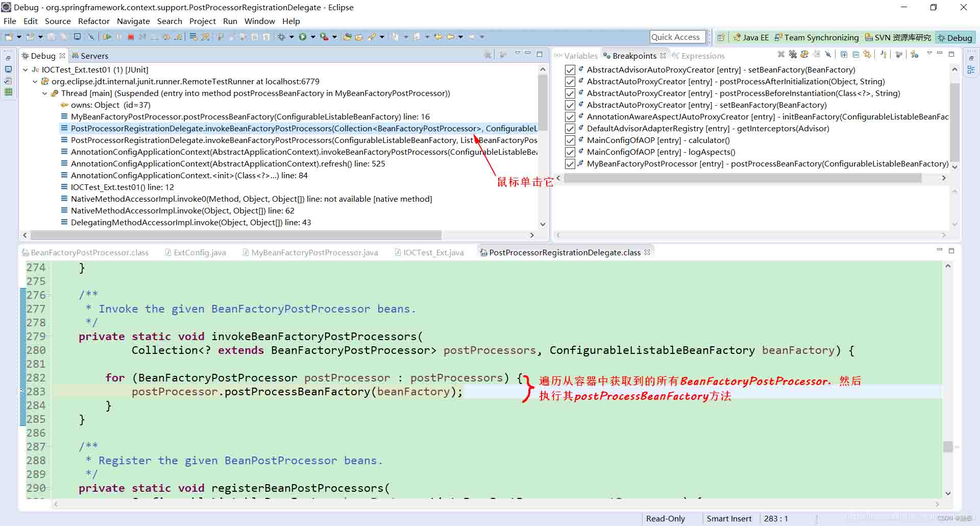Screen dimensions: 980x526
Task: Open ExtConfig.java editor tab
Action: point(195,252)
